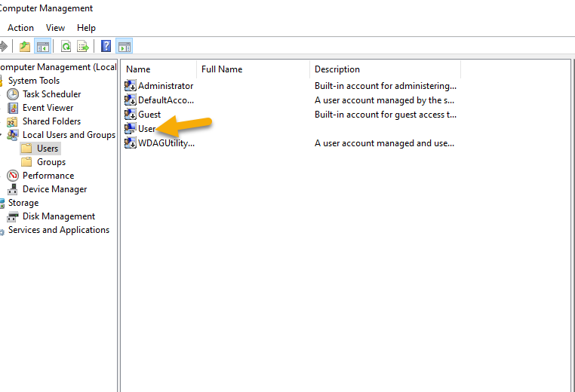This screenshot has width=575, height=392.
Task: Toggle the Show/Hide Action Pane icon
Action: 125,47
